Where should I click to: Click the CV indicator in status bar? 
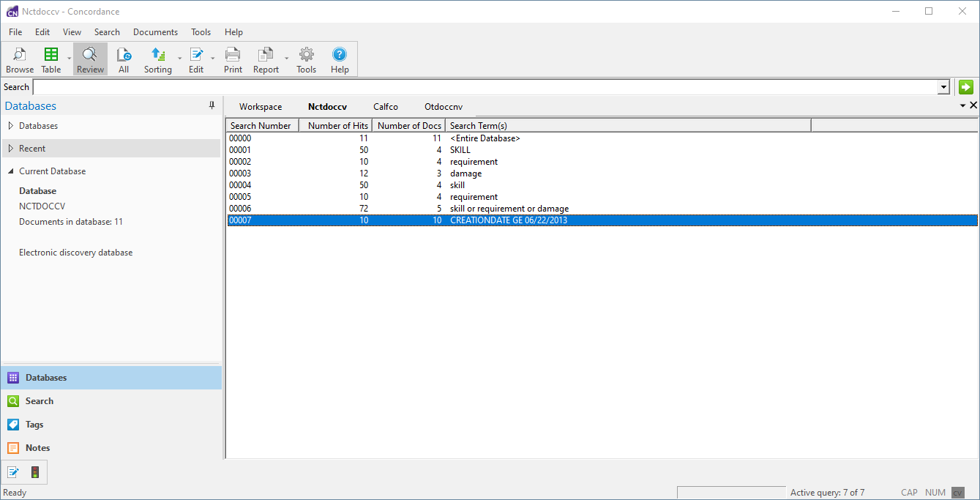(957, 493)
